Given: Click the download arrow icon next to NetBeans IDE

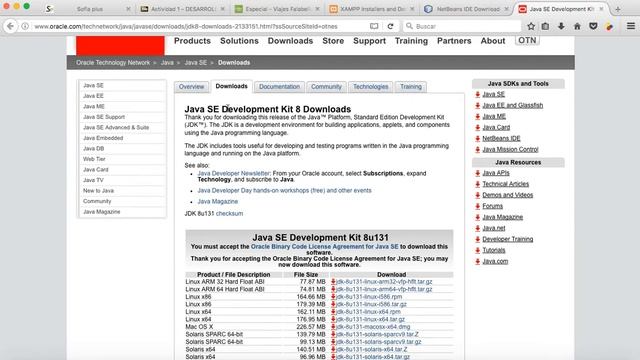Looking at the screenshot, I should 478,138.
